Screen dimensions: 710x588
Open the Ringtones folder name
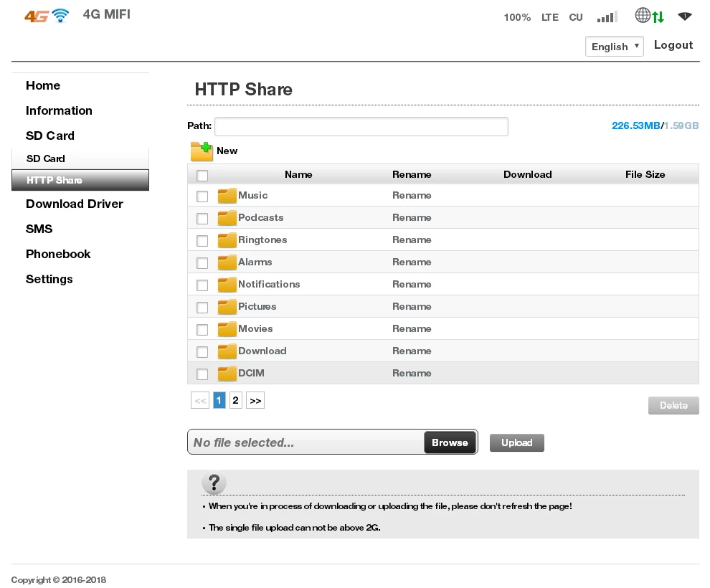click(262, 240)
